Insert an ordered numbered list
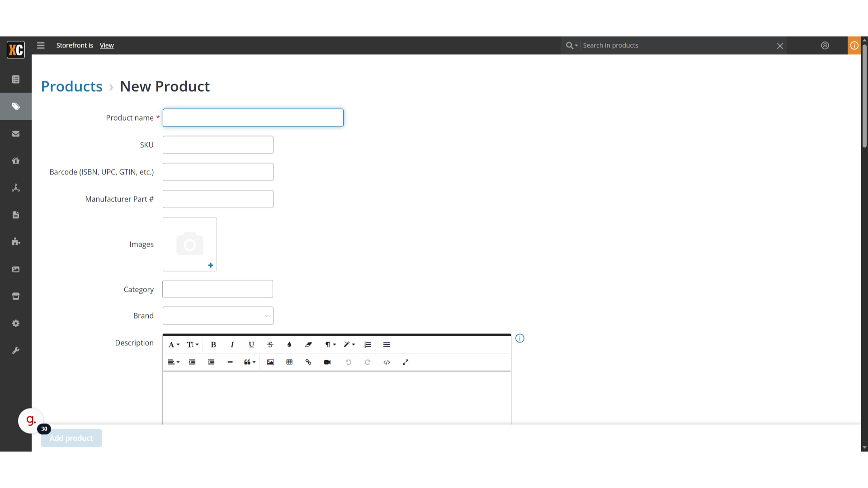868x488 pixels. (368, 345)
